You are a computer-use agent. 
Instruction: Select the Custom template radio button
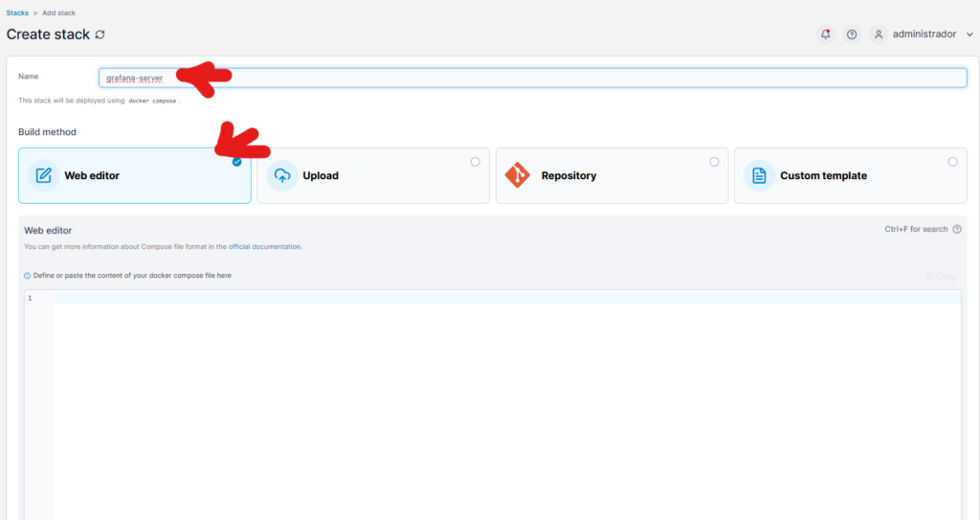point(952,162)
